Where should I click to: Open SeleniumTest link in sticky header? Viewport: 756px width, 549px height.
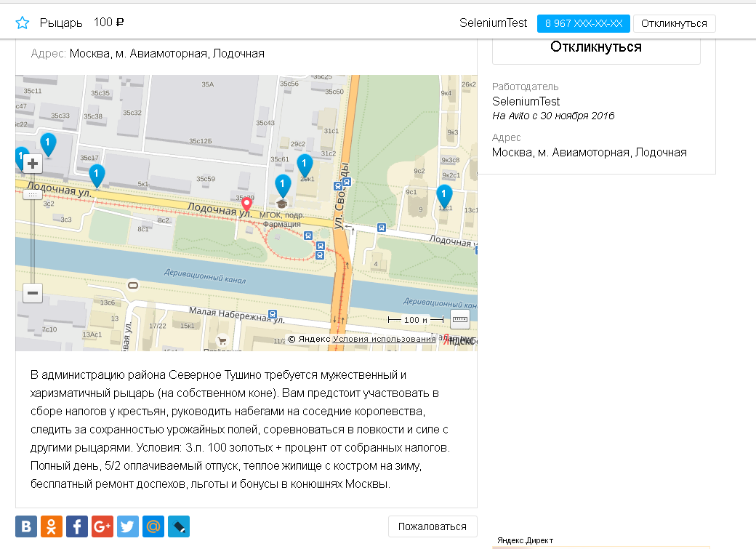click(x=493, y=23)
